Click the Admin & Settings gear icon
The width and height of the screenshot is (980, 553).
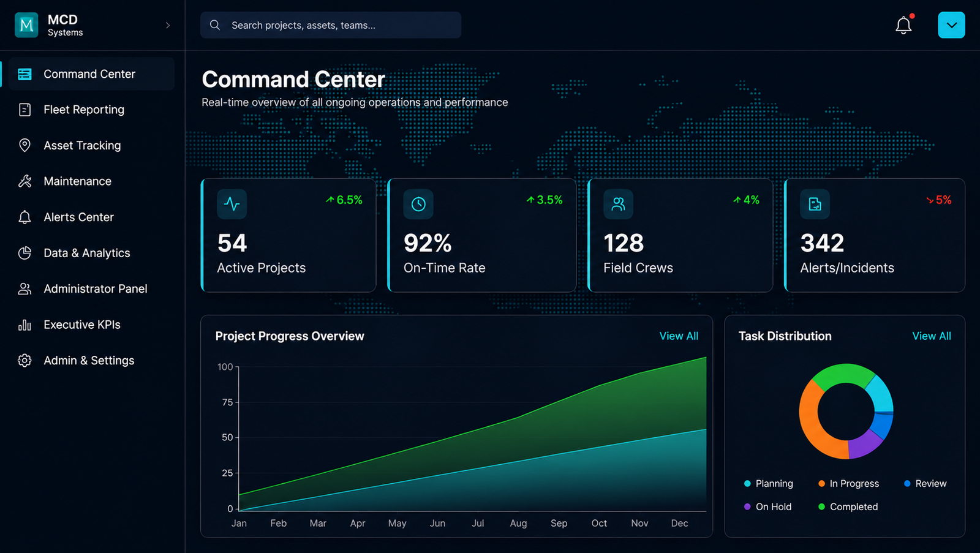[x=24, y=361]
